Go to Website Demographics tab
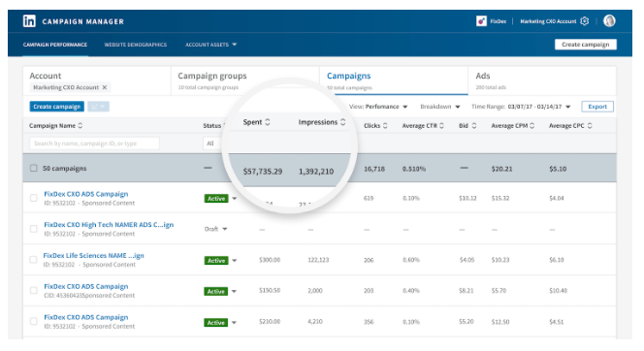 point(136,45)
